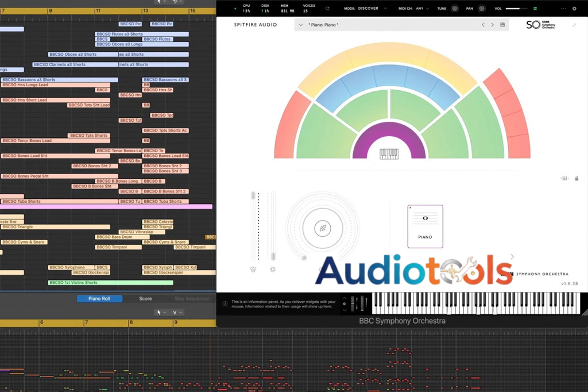Viewport: 588px width, 392px height.
Task: Open pointer tool menu in piano roll
Action: [161, 313]
